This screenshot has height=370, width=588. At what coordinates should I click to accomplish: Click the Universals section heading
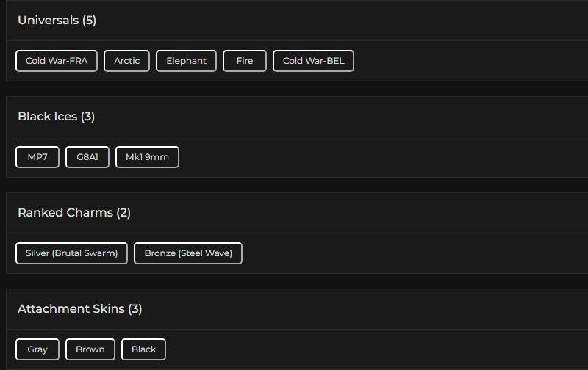click(x=48, y=21)
